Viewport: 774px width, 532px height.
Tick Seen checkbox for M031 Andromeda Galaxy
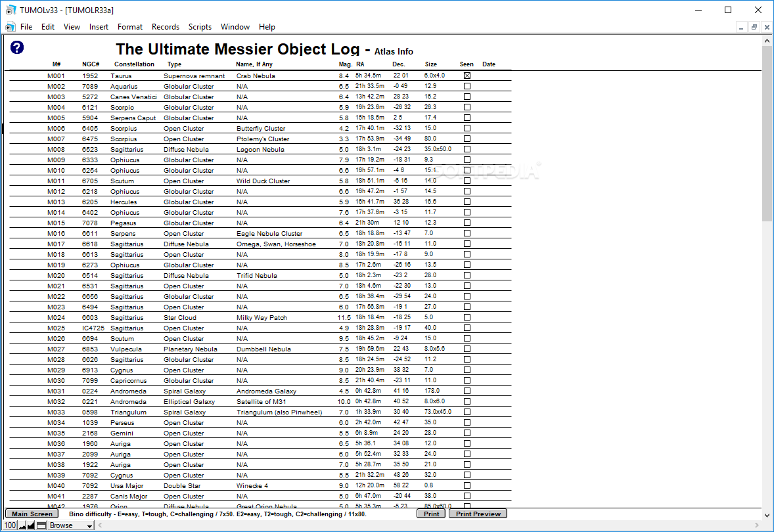[x=467, y=390]
